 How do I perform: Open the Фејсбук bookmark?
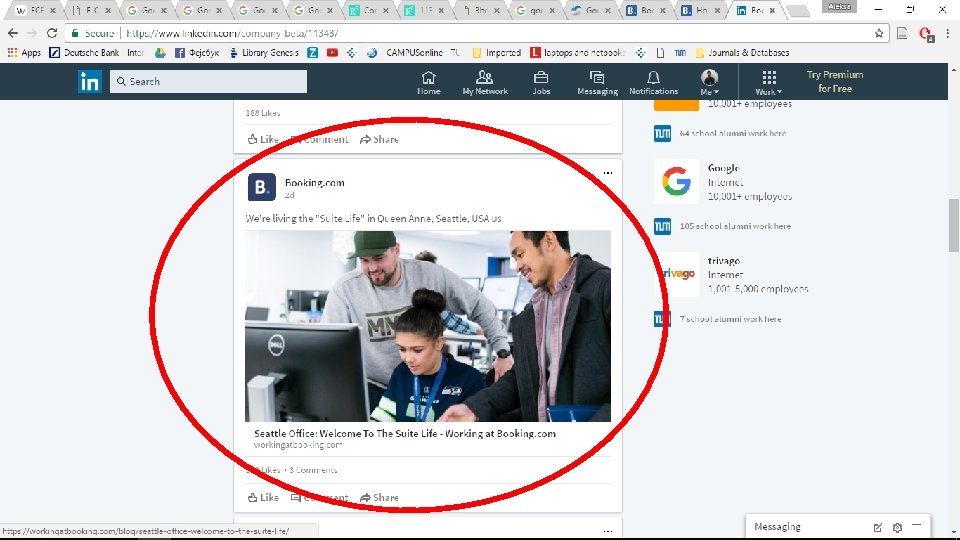(x=197, y=53)
